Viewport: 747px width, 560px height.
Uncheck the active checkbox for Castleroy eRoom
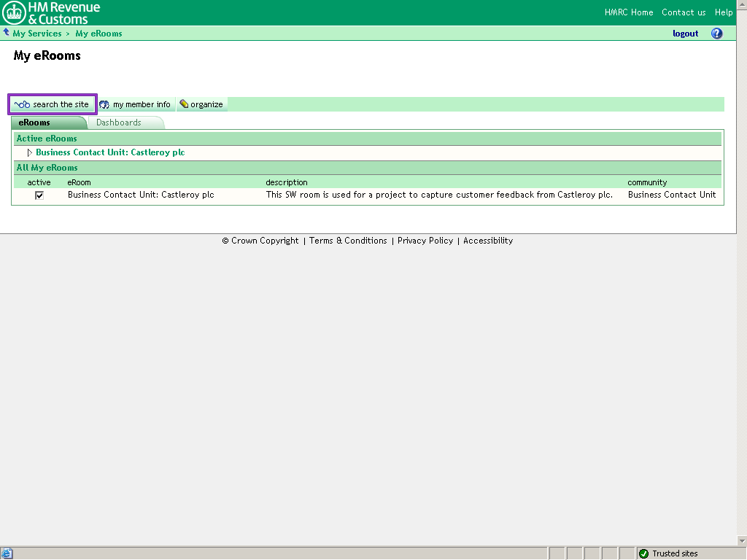pyautogui.click(x=39, y=195)
